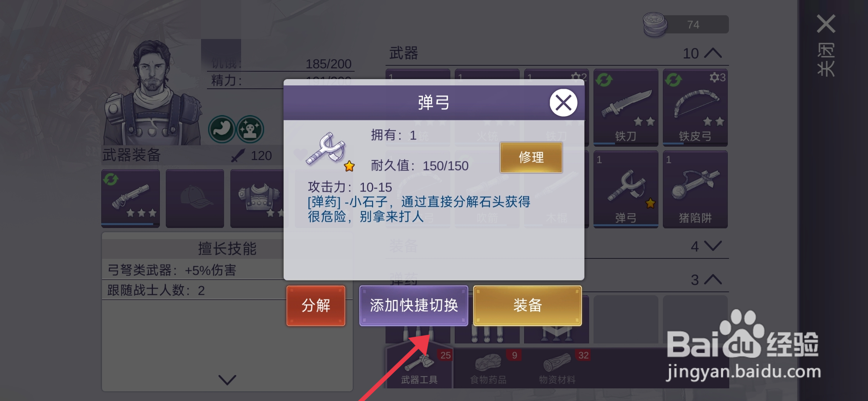Click the 修理 repair button
Screen dimensions: 868x401
[531, 157]
